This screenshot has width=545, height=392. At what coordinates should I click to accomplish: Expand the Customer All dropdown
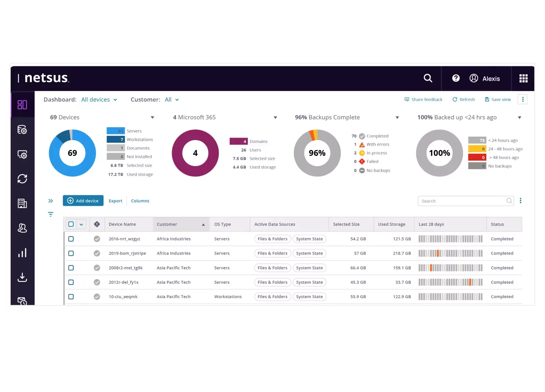pyautogui.click(x=172, y=100)
